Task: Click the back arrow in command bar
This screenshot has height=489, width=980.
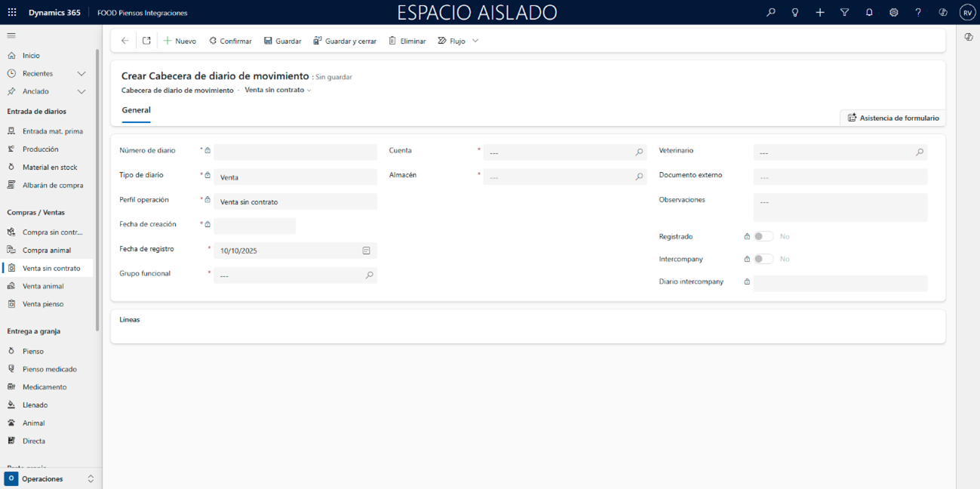Action: tap(125, 41)
